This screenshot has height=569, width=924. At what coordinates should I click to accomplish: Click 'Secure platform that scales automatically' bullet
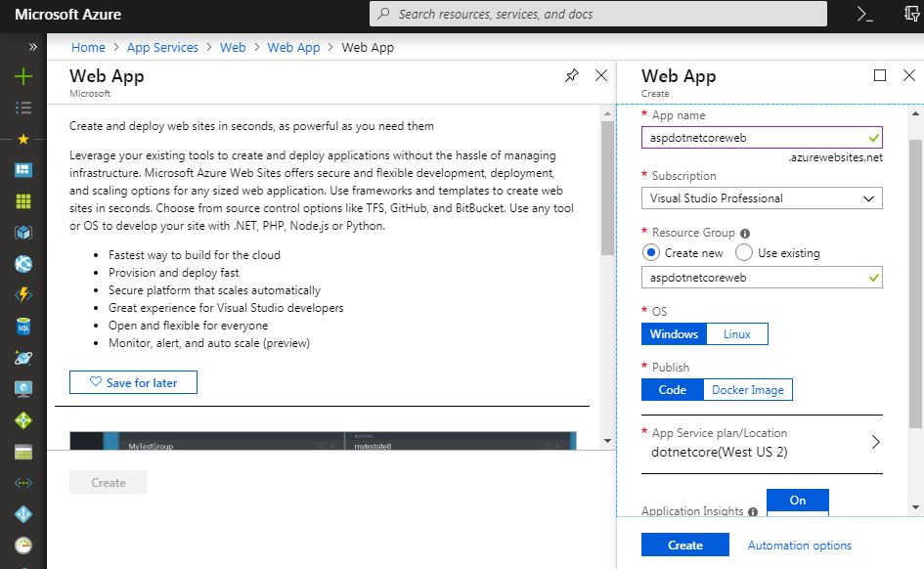(x=214, y=290)
